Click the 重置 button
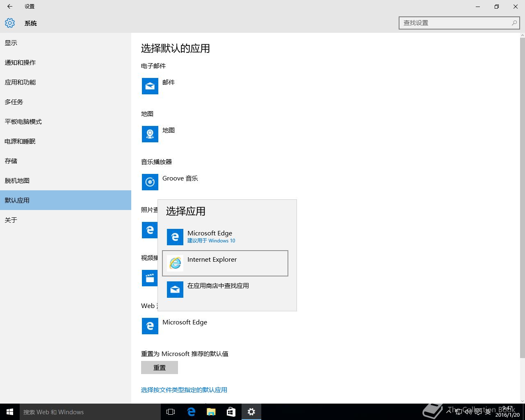The image size is (525, 420). tap(160, 367)
